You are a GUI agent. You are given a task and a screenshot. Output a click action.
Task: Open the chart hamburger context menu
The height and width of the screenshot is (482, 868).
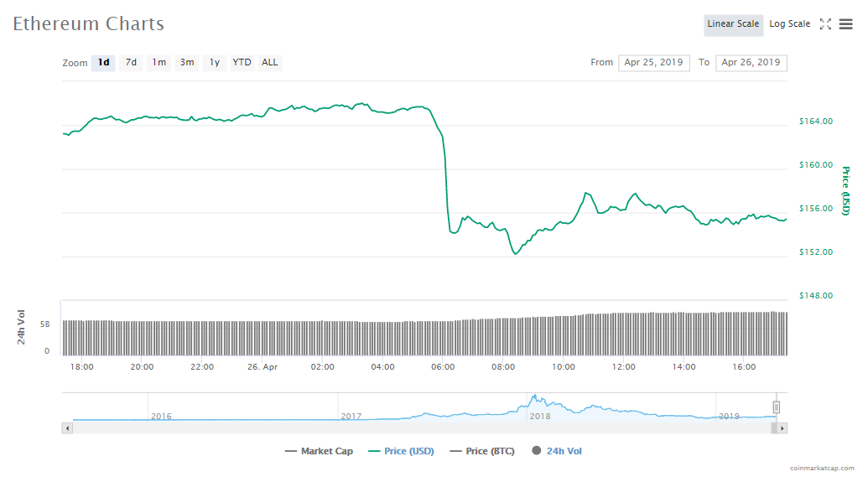(845, 24)
